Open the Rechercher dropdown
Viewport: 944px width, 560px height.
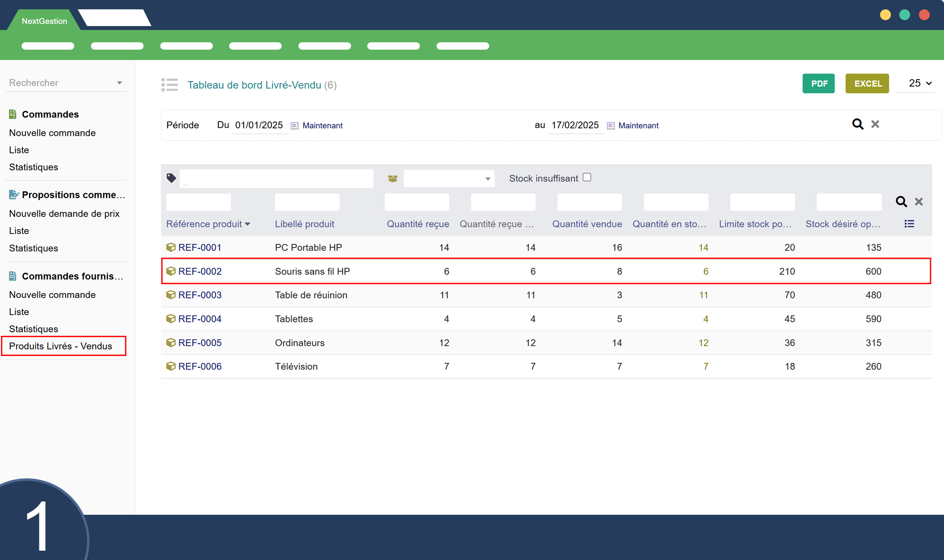point(66,83)
